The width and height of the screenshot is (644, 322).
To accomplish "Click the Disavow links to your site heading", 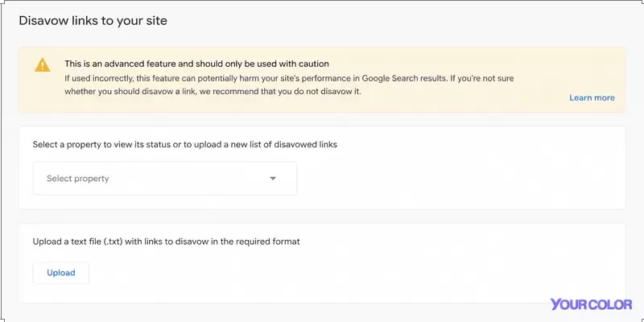I will coord(93,21).
